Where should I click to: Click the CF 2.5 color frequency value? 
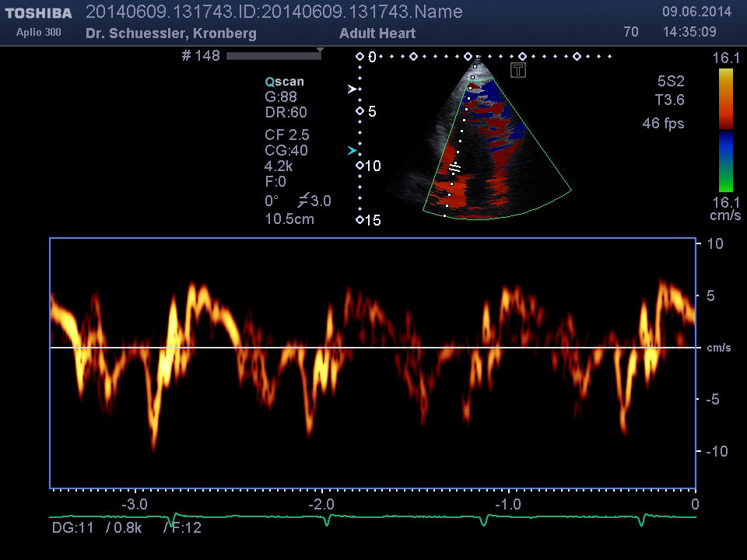coord(286,135)
